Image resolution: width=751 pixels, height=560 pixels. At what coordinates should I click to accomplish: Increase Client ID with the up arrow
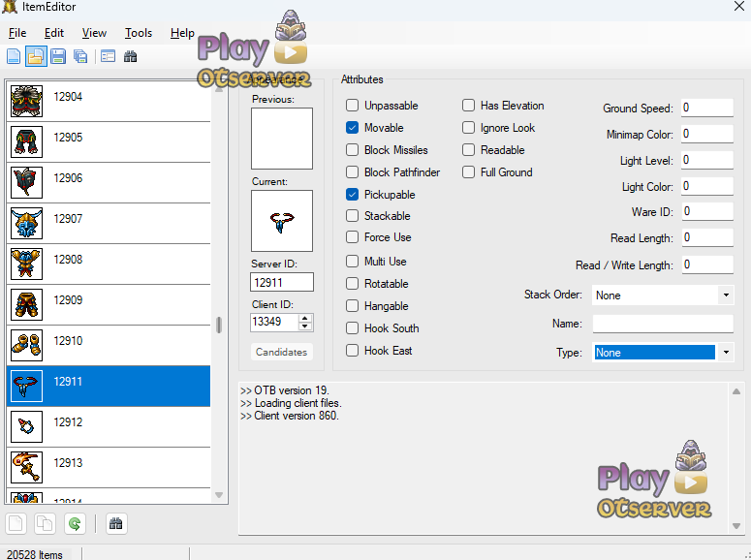click(306, 318)
